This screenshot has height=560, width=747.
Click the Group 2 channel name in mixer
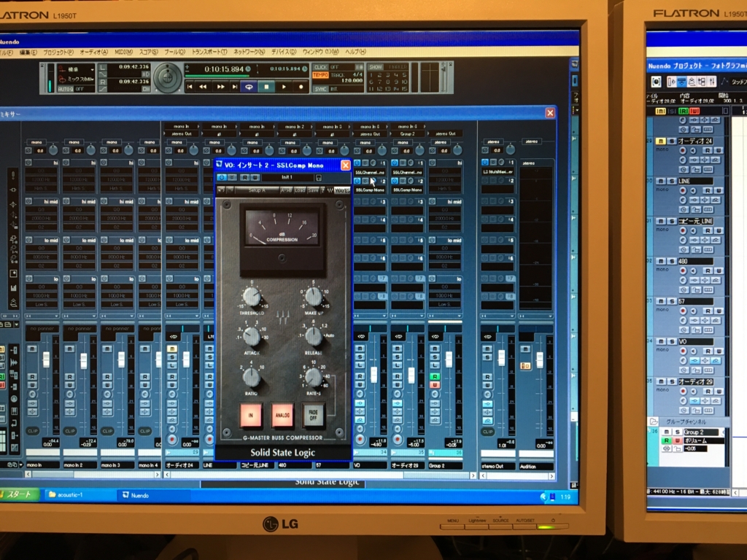(444, 465)
